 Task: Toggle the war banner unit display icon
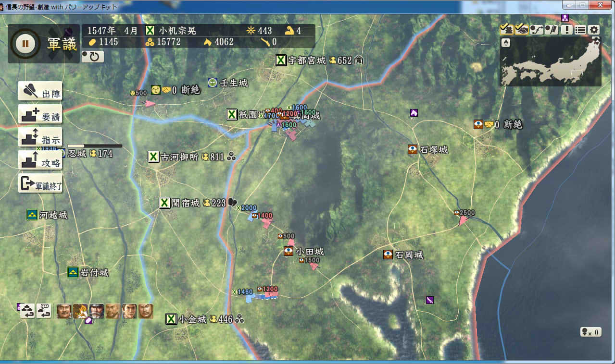(x=551, y=29)
